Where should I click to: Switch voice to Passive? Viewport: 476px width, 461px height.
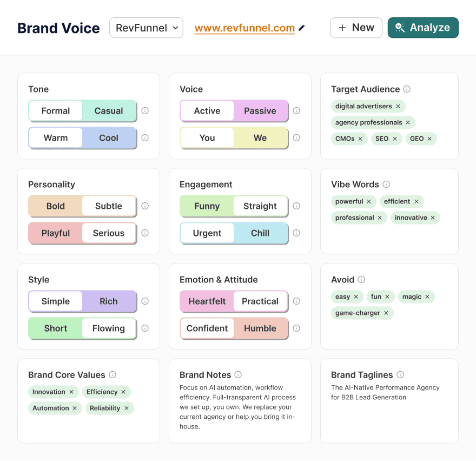tap(260, 111)
